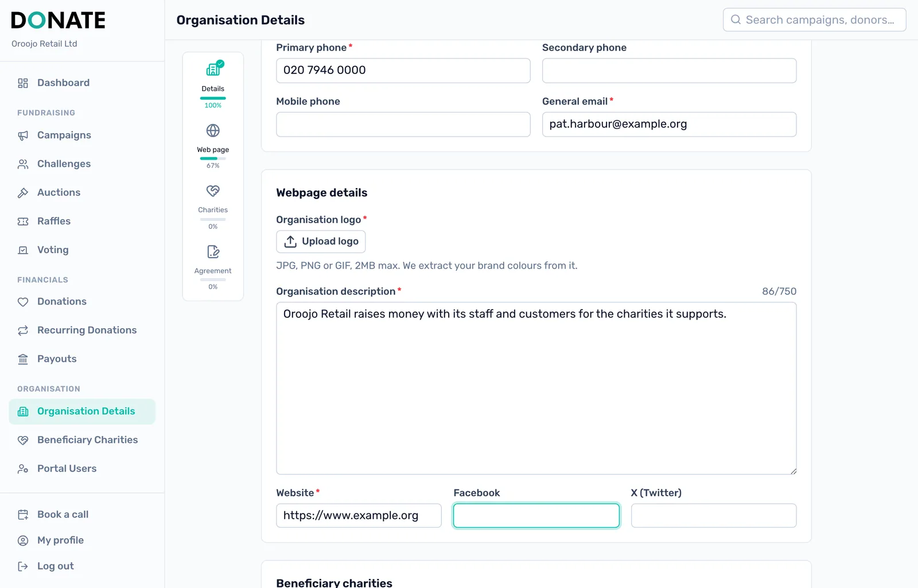Image resolution: width=918 pixels, height=588 pixels.
Task: Open Organisation Details in sidebar
Action: 82,411
